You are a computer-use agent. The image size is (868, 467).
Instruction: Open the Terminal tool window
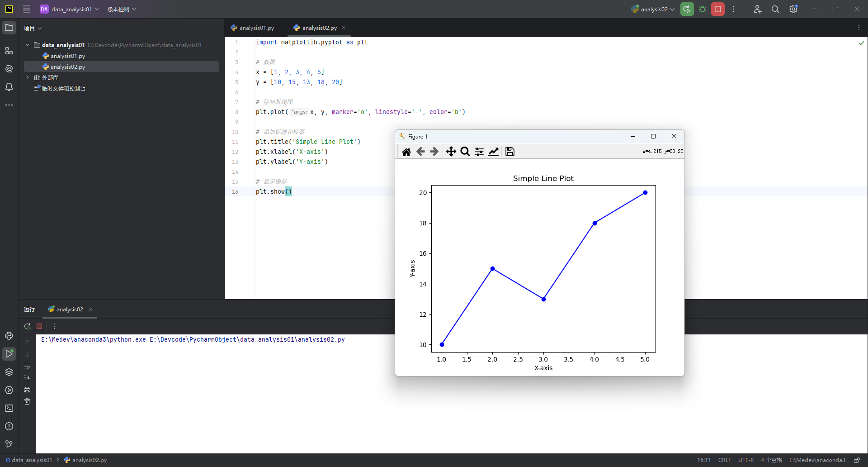(x=9, y=408)
